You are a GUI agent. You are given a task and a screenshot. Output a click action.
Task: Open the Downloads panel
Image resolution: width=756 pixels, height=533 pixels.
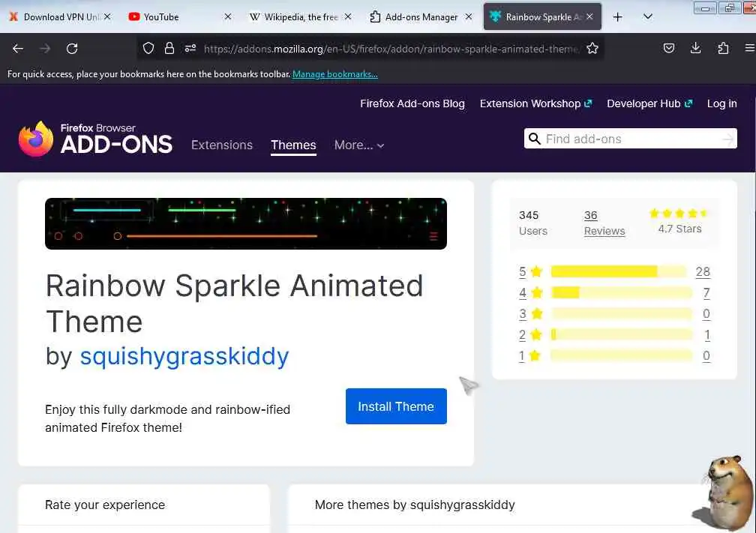click(x=696, y=49)
